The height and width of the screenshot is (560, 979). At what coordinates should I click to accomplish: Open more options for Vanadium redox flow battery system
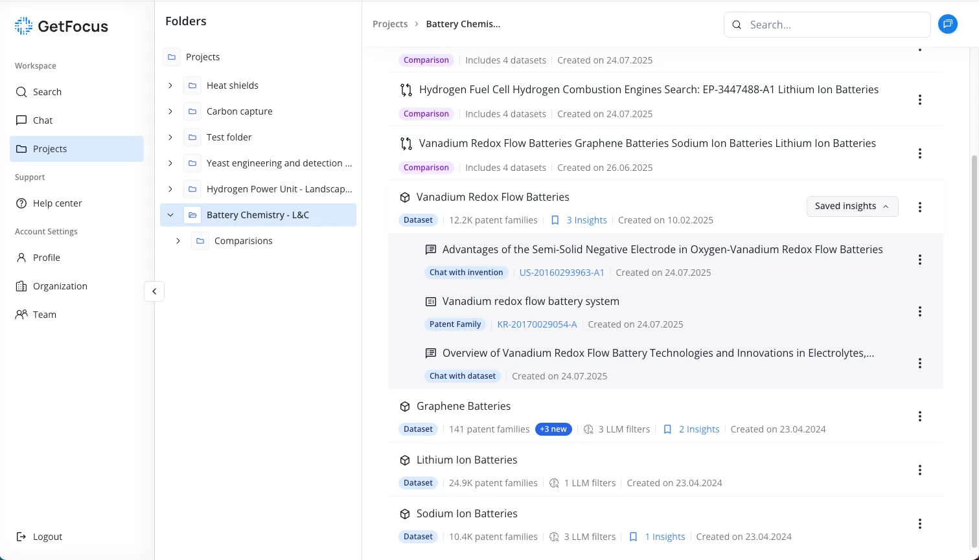920,311
